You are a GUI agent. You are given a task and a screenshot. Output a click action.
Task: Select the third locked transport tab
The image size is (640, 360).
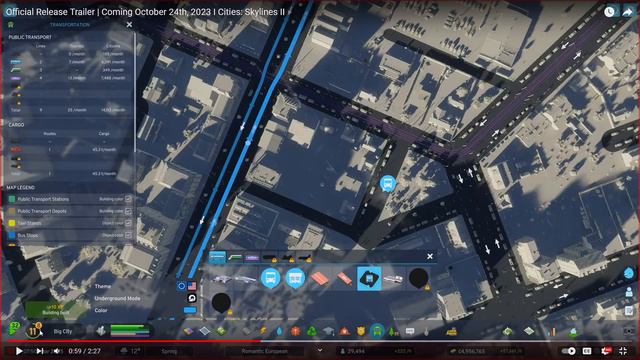pos(304,257)
